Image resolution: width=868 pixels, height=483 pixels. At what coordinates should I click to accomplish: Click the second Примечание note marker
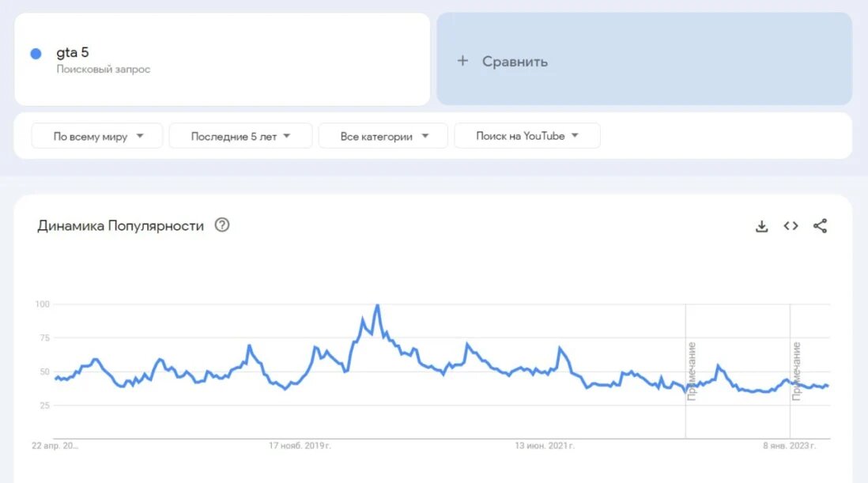point(796,371)
